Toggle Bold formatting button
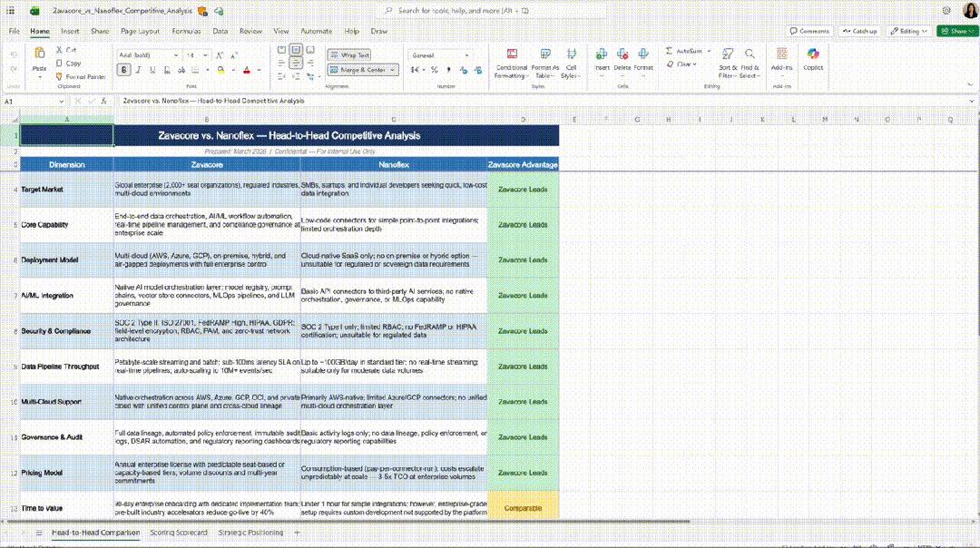This screenshot has width=980, height=548. pyautogui.click(x=125, y=70)
